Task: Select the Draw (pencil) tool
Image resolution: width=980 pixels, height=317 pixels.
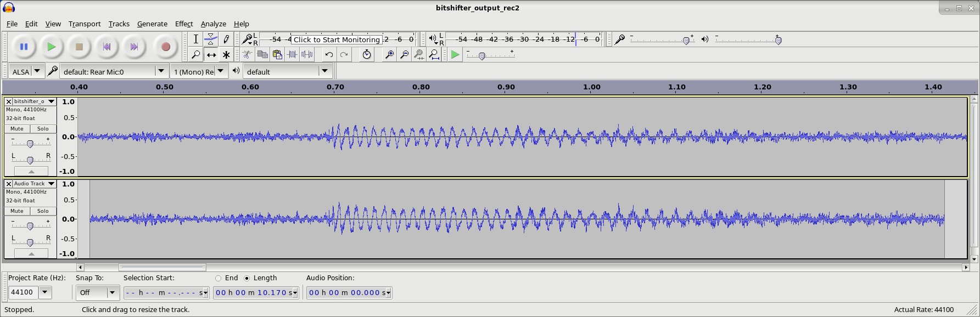Action: [226, 39]
